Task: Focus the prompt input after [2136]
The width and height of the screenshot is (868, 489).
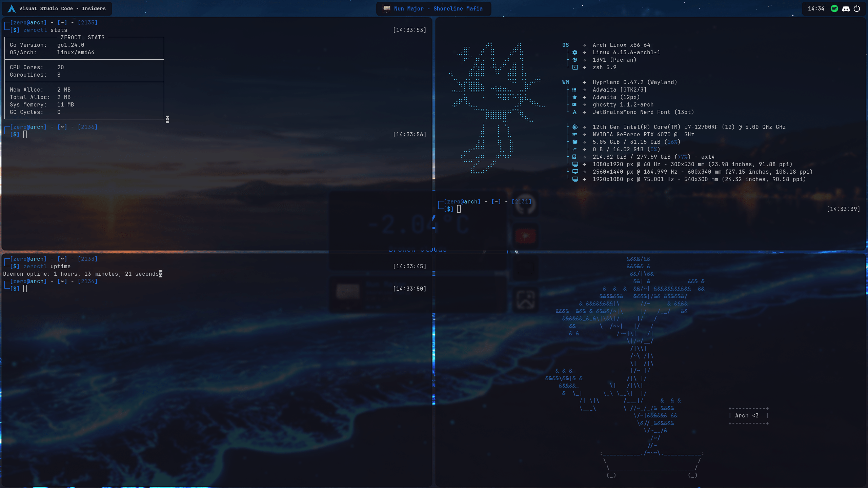Action: pos(25,134)
